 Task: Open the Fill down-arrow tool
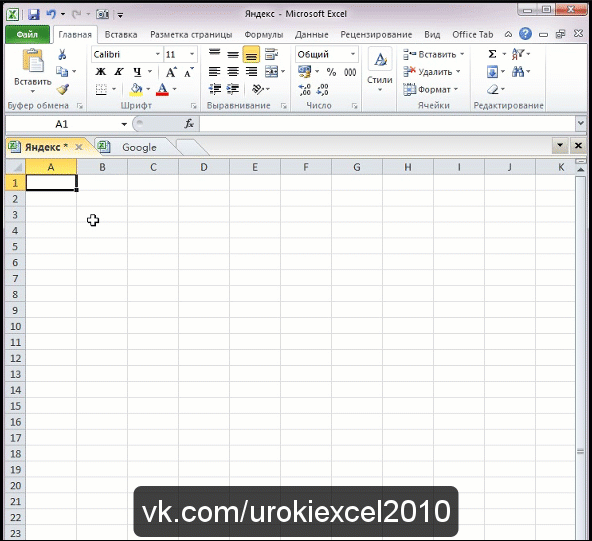coord(492,72)
